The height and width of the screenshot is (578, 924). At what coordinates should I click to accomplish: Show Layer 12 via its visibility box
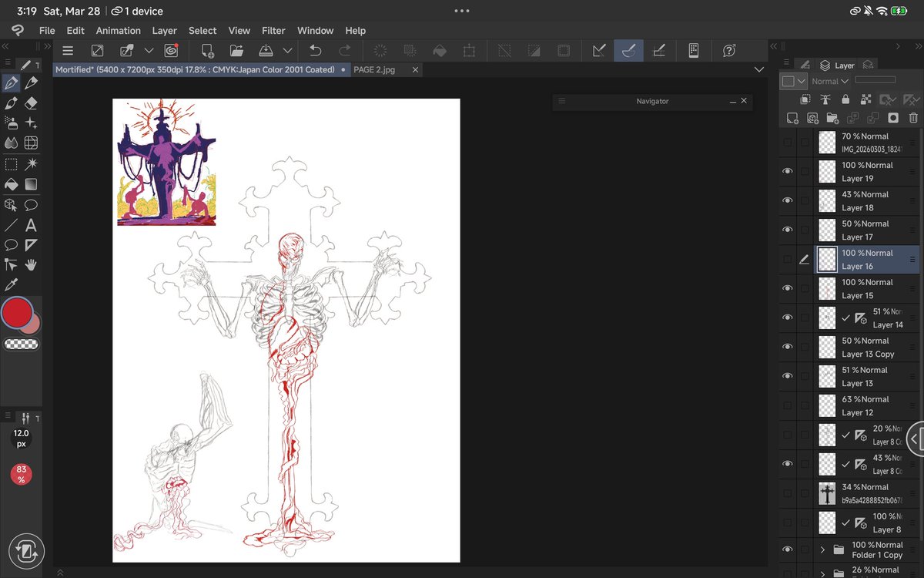787,405
